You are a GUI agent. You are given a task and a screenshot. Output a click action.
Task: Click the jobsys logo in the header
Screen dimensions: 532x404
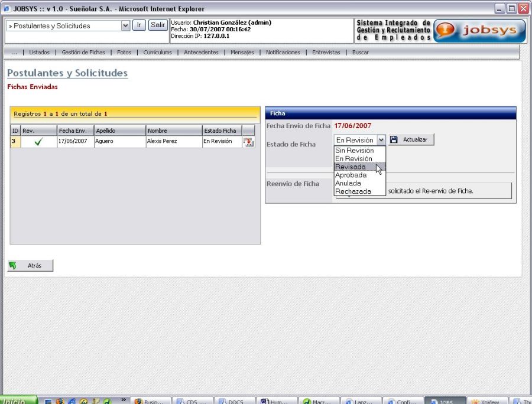479,31
